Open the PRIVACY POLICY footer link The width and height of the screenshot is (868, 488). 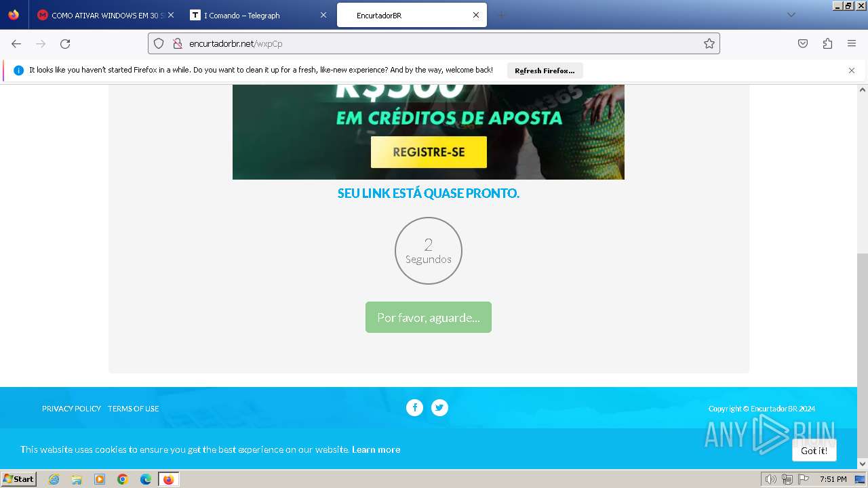tap(71, 409)
